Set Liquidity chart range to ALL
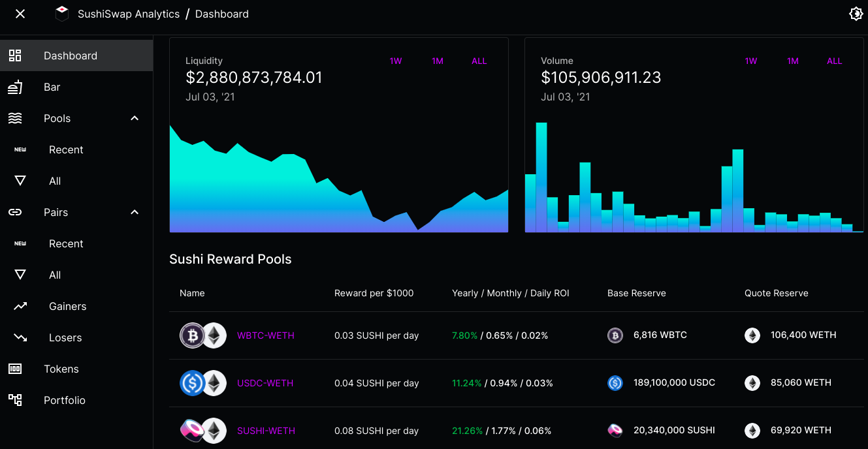 479,61
